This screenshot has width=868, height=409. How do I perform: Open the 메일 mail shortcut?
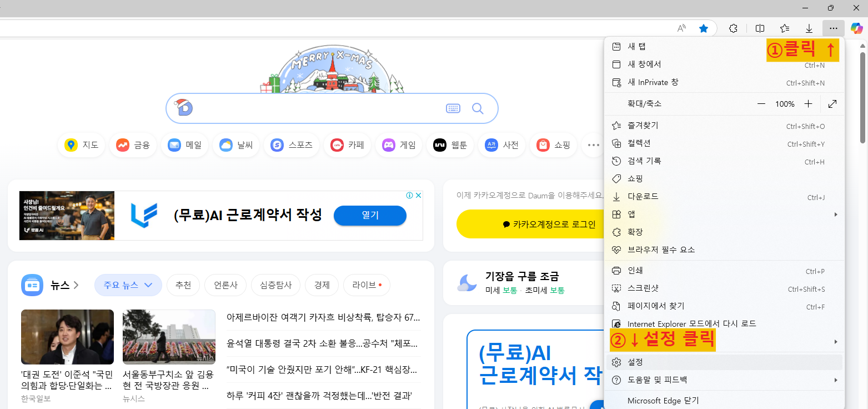pos(184,145)
